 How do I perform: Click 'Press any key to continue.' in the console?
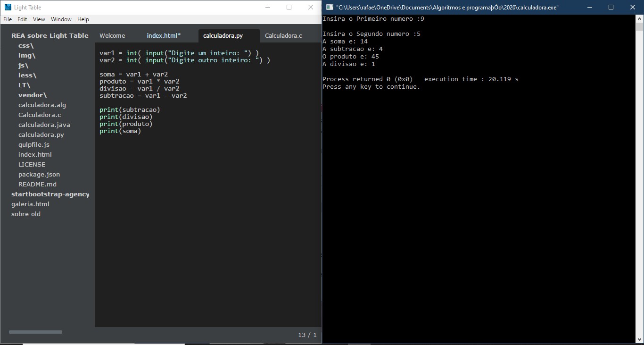[x=372, y=87]
